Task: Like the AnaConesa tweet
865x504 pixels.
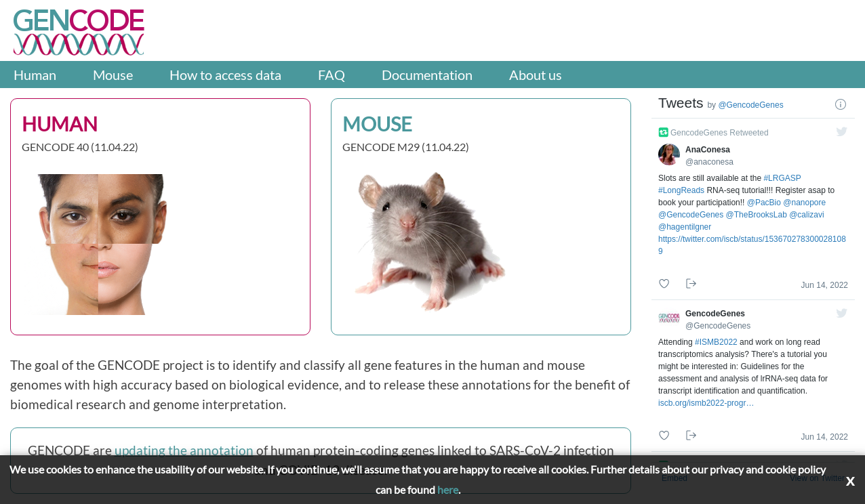Action: click(x=664, y=284)
